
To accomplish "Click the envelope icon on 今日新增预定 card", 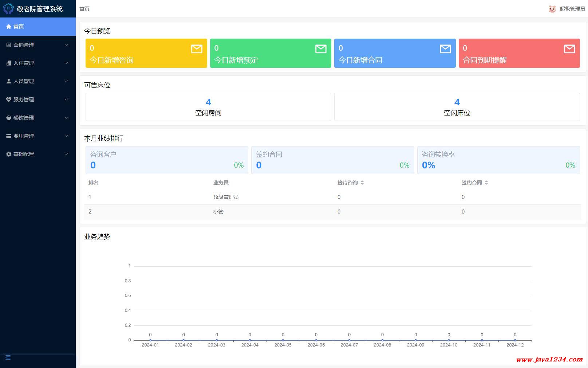I will pyautogui.click(x=321, y=49).
